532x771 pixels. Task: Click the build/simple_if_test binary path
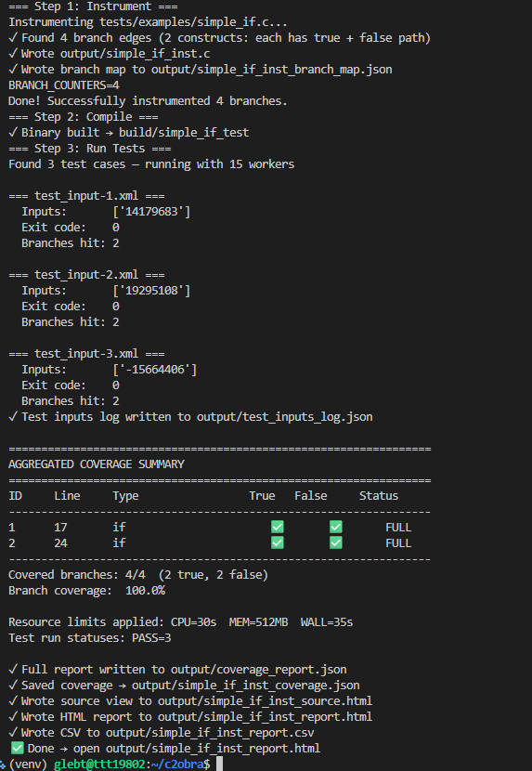tap(184, 132)
